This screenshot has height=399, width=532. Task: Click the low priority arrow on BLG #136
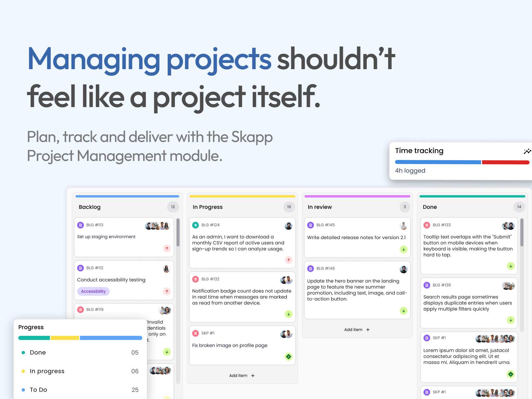point(511,320)
